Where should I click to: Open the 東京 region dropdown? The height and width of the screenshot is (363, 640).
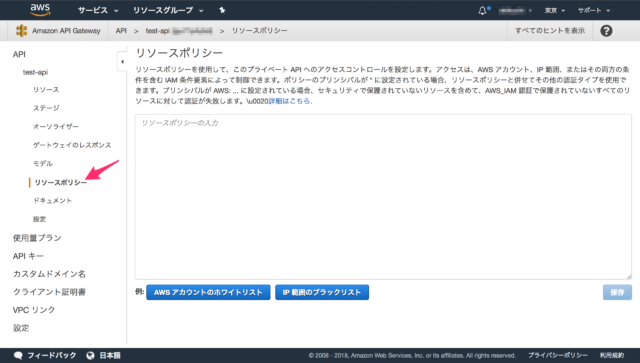point(555,10)
